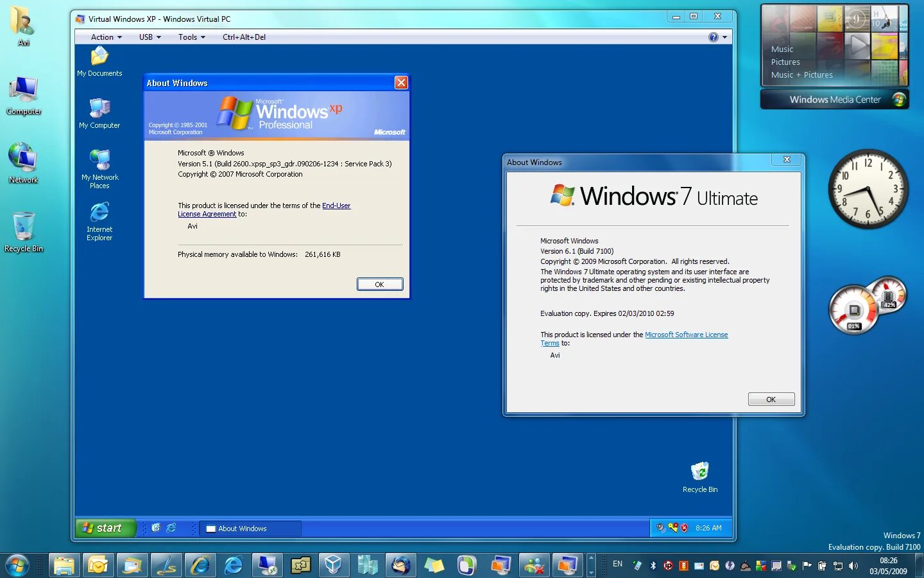Open Windows Journal pen icon in taskbar
This screenshot has width=924, height=578.
click(x=166, y=565)
